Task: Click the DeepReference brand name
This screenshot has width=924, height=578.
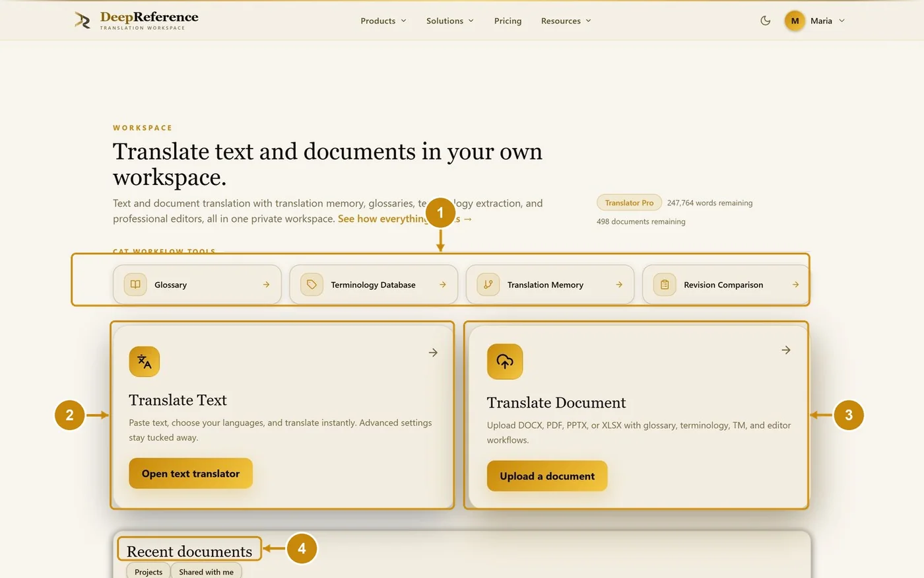Action: [x=149, y=17]
